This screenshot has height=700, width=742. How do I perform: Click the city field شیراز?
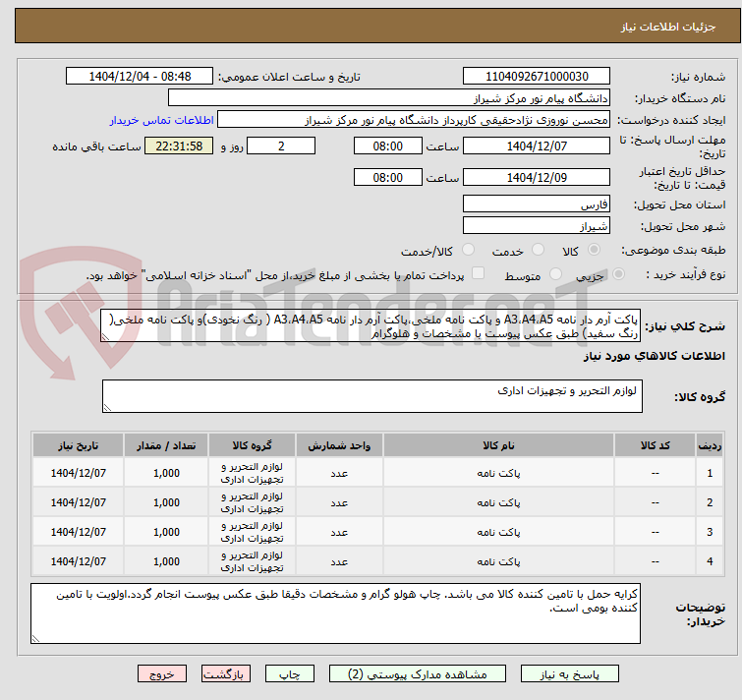[x=537, y=226]
